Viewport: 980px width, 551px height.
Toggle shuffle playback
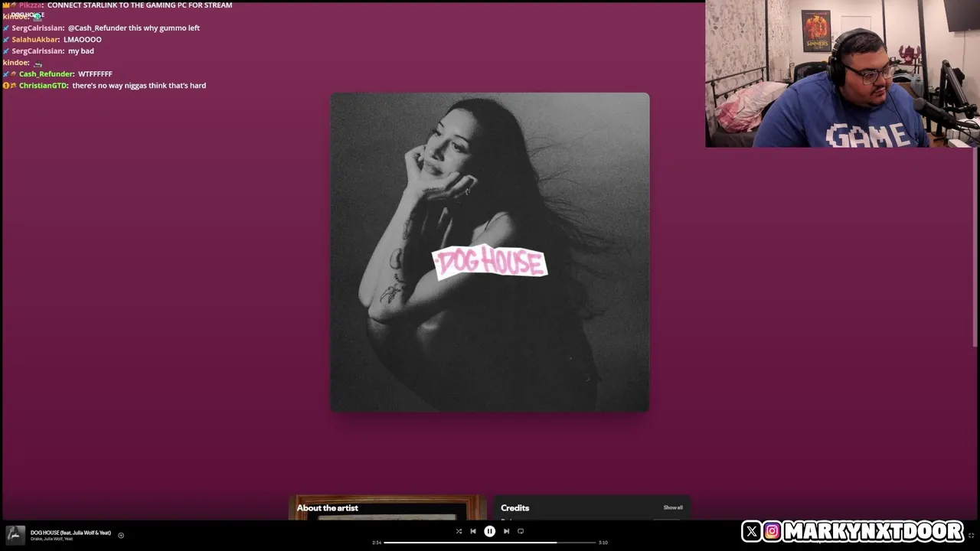point(459,531)
